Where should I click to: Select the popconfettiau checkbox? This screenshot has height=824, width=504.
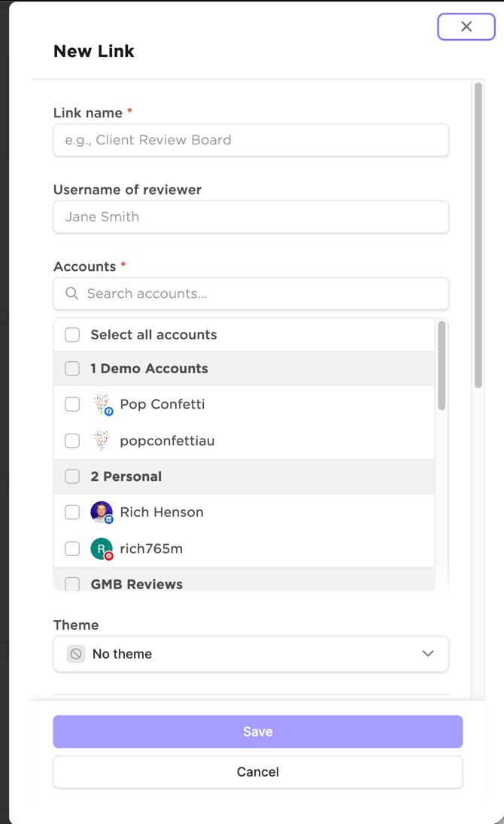pos(72,441)
